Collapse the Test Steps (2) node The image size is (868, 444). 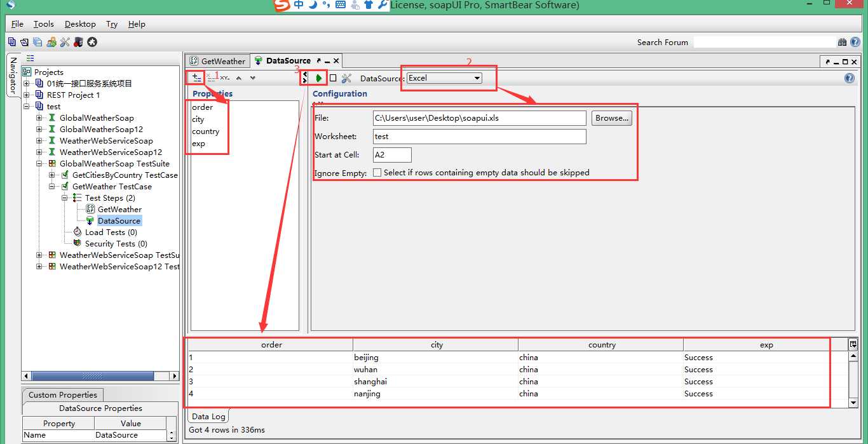tap(65, 198)
